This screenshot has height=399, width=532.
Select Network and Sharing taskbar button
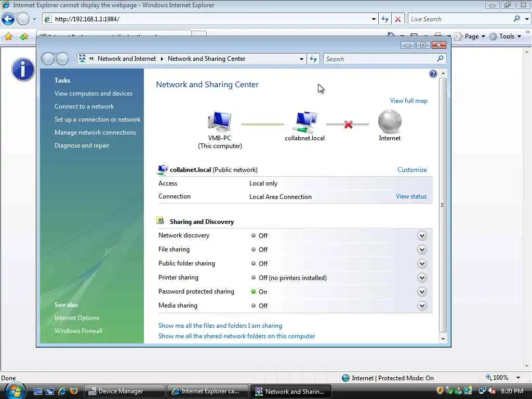coord(291,391)
